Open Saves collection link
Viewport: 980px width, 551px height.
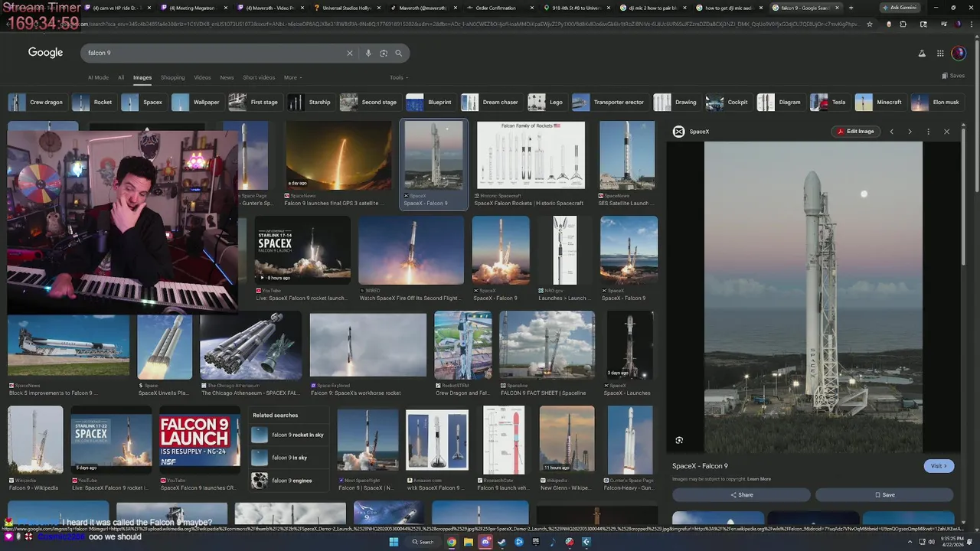954,76
